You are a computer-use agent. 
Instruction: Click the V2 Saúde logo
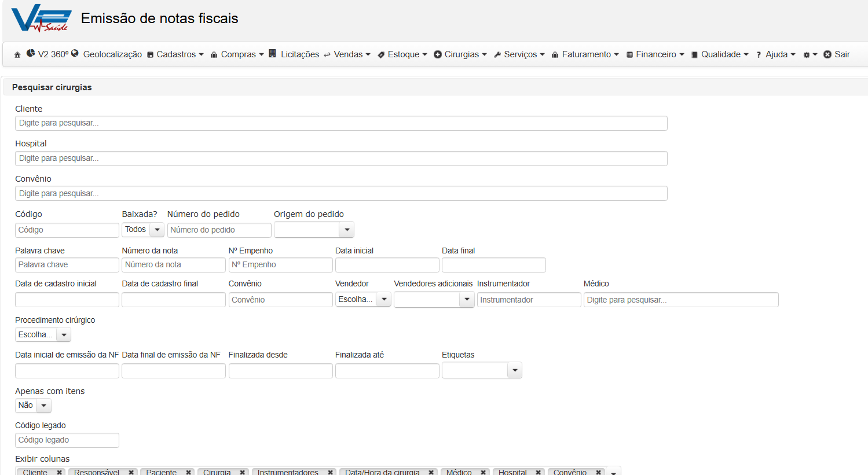pos(41,19)
